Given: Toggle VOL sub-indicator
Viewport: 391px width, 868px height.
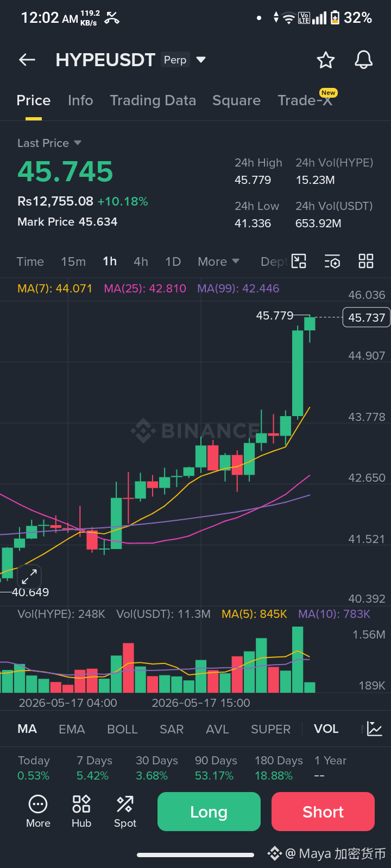Looking at the screenshot, I should (x=326, y=729).
